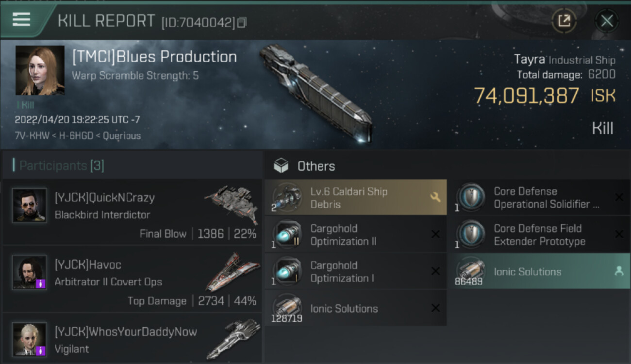View Blues Production character portrait
This screenshot has width=631, height=364.
[x=40, y=70]
